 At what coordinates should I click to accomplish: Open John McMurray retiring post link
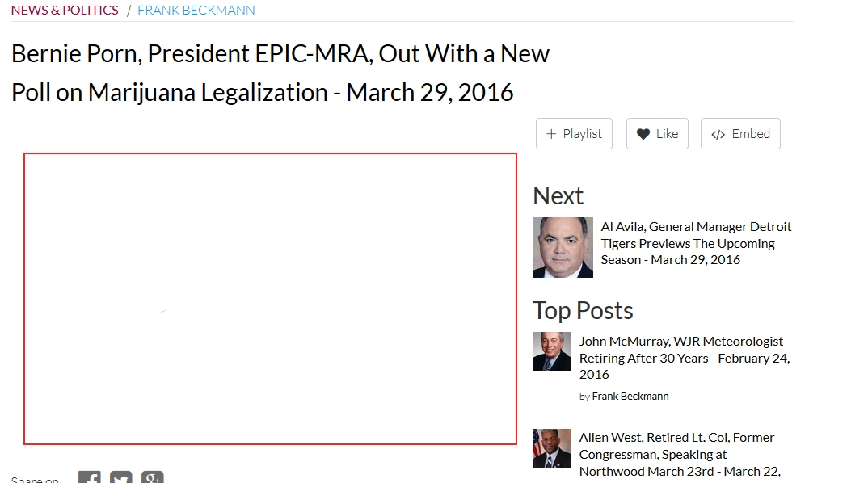(685, 358)
